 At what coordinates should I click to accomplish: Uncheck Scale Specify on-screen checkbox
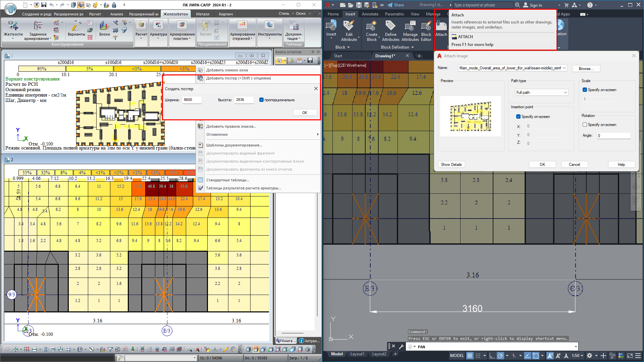click(585, 90)
